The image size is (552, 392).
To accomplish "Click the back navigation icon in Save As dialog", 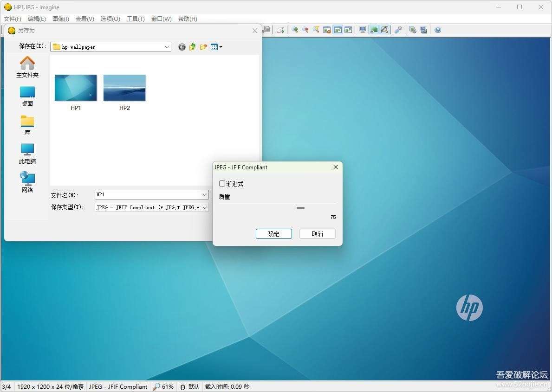I will [x=182, y=47].
